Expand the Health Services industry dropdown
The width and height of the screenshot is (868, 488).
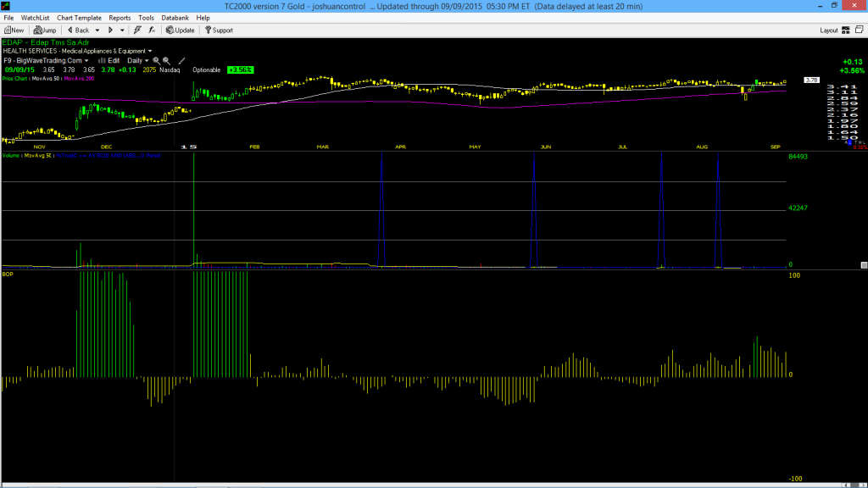click(x=150, y=51)
